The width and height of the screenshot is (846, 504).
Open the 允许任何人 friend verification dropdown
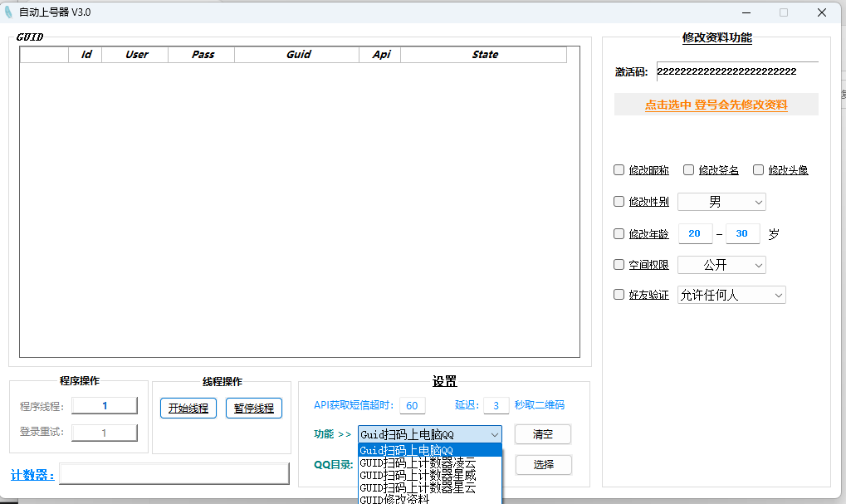731,295
